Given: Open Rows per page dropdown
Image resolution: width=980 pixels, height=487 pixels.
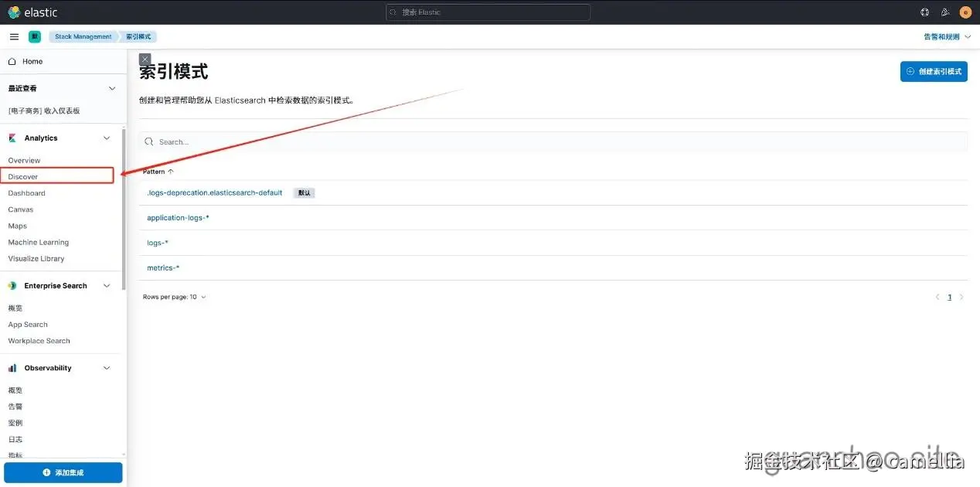Looking at the screenshot, I should 175,297.
